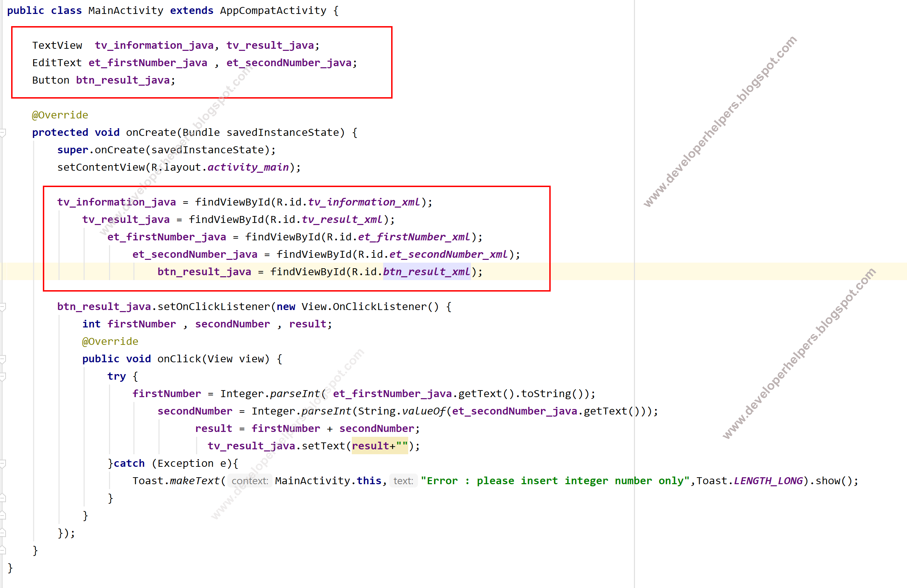Click the MainActivity class name
Viewport: 907px width, 588px height.
pos(125,11)
